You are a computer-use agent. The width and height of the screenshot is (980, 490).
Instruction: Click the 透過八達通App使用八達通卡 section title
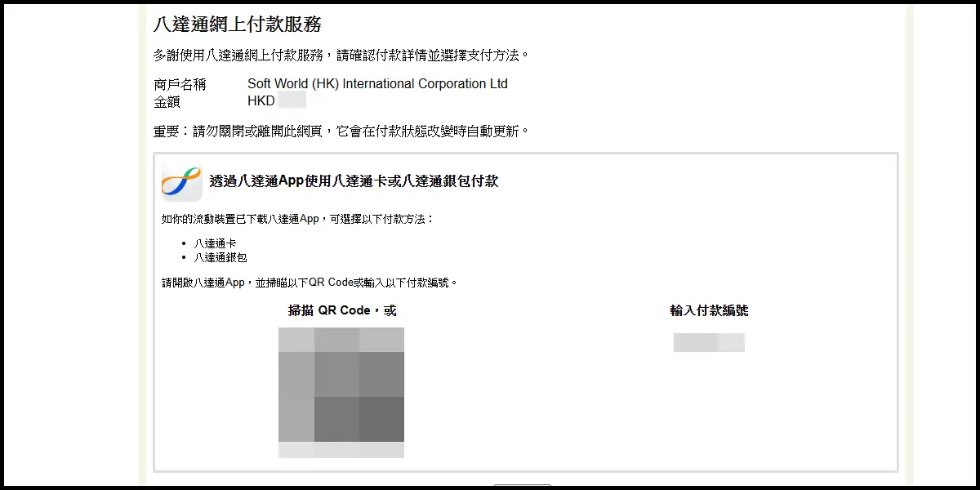[x=354, y=181]
